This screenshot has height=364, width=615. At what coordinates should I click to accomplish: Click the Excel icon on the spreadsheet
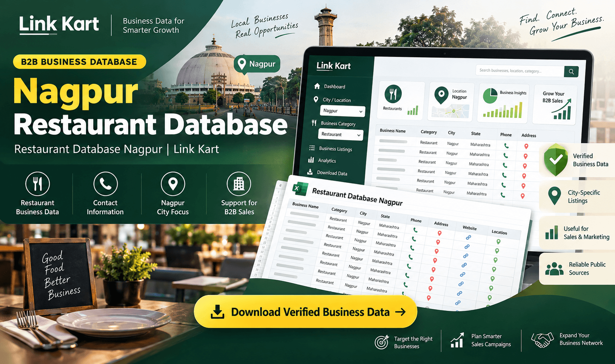[x=300, y=188]
